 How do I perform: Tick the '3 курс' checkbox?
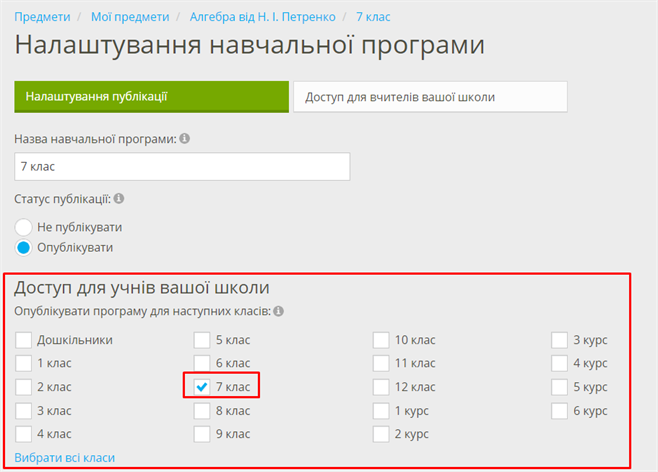coord(560,340)
